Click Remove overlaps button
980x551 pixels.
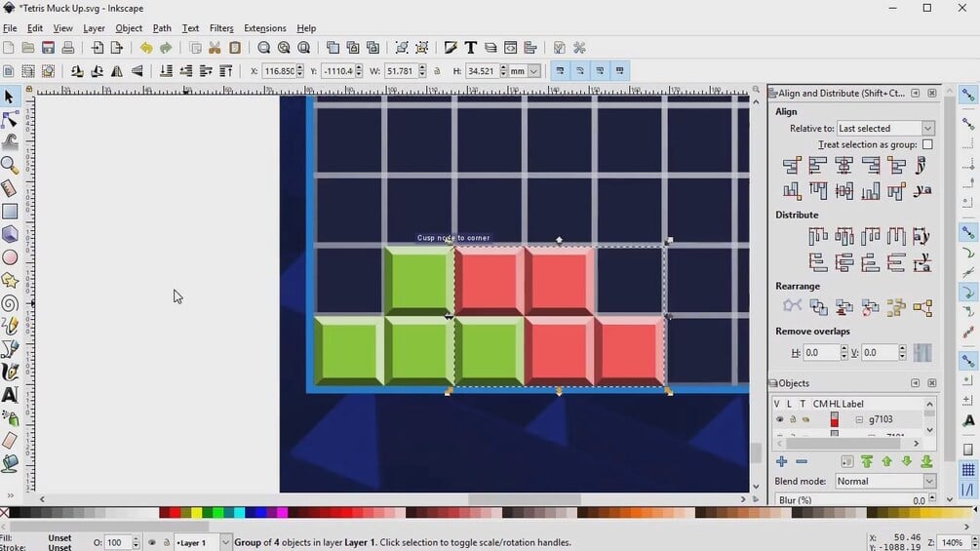click(922, 352)
